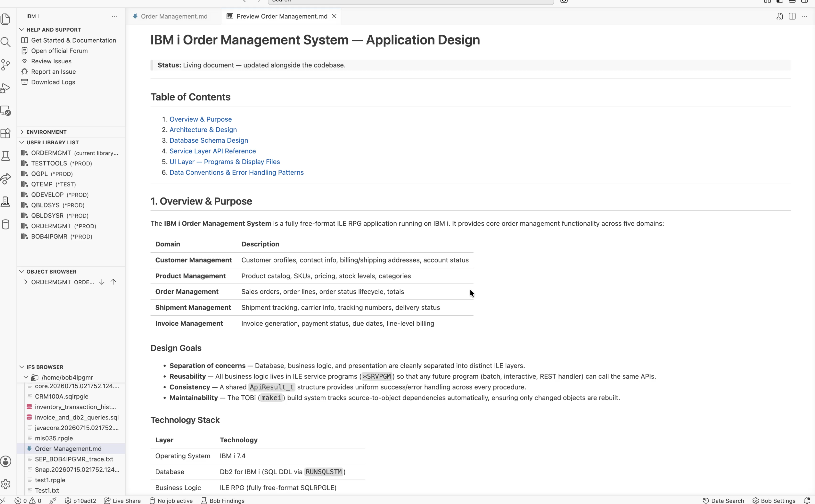Open notifications bell in status bar

807,500
